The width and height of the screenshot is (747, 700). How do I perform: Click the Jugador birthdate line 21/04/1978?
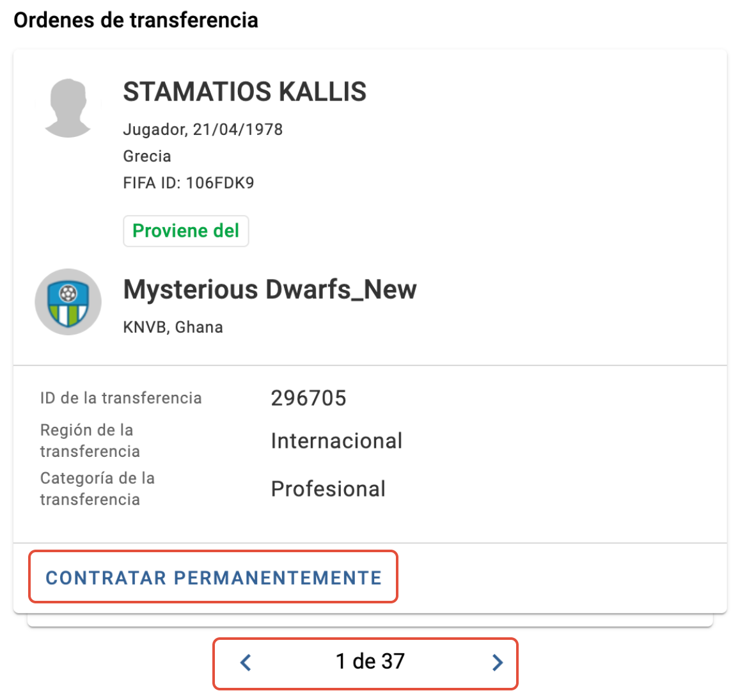pos(203,130)
